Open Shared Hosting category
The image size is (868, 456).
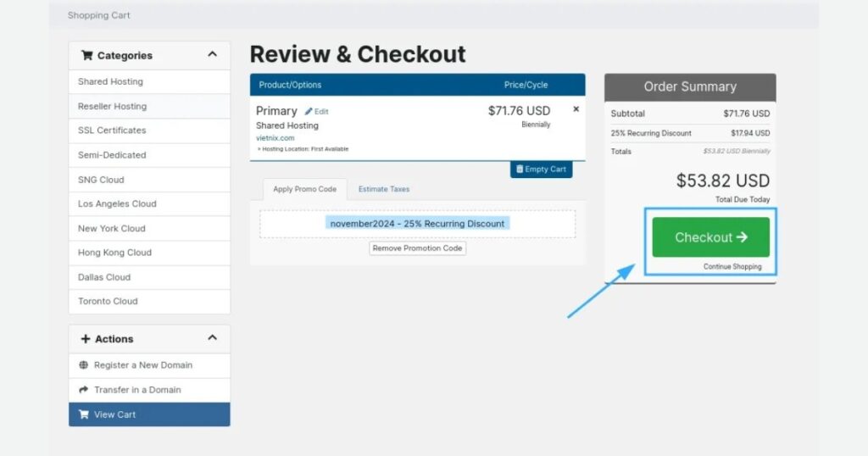pos(110,81)
